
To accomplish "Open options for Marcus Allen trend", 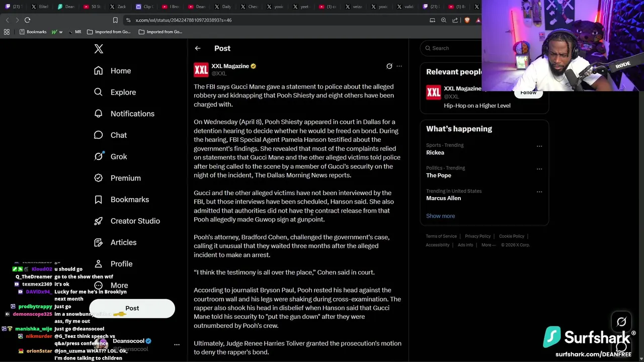I will point(539,192).
